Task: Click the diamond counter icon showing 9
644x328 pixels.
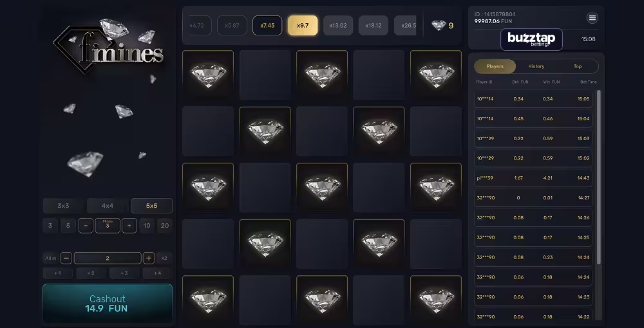Action: tap(439, 26)
